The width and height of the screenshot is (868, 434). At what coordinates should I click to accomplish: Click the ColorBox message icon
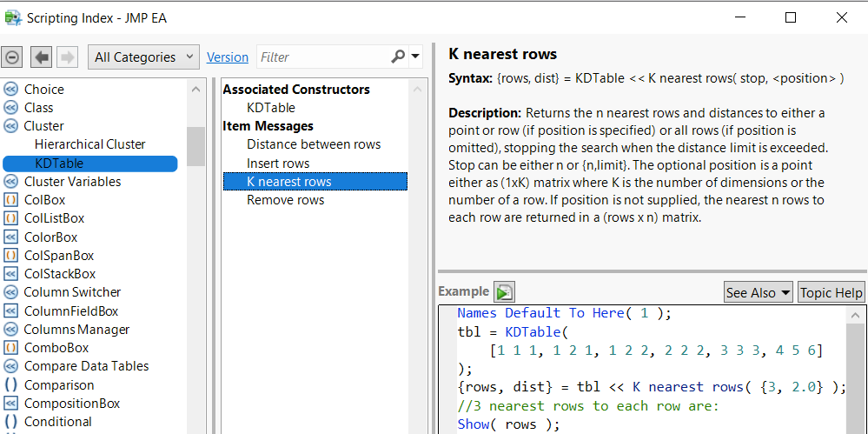click(10, 237)
